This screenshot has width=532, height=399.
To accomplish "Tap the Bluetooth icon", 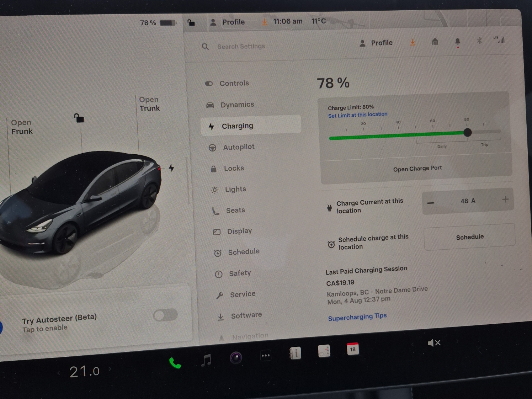I will click(479, 41).
